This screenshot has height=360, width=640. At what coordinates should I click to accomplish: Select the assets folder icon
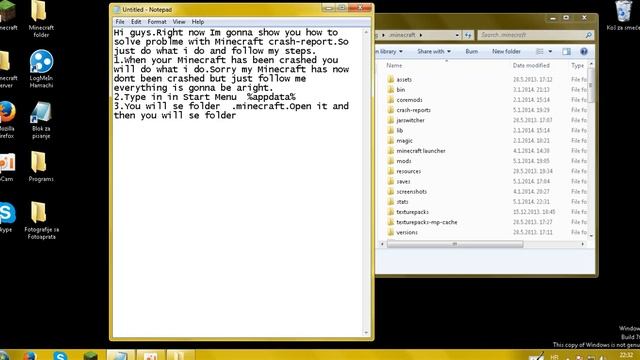391,79
